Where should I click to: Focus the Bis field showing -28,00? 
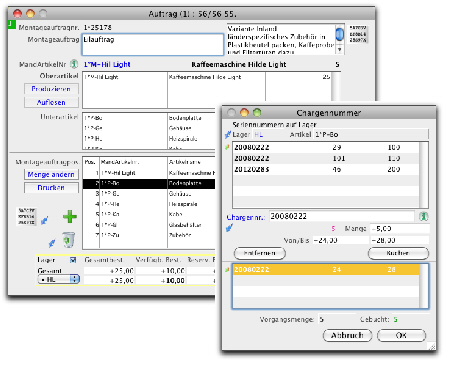point(400,240)
